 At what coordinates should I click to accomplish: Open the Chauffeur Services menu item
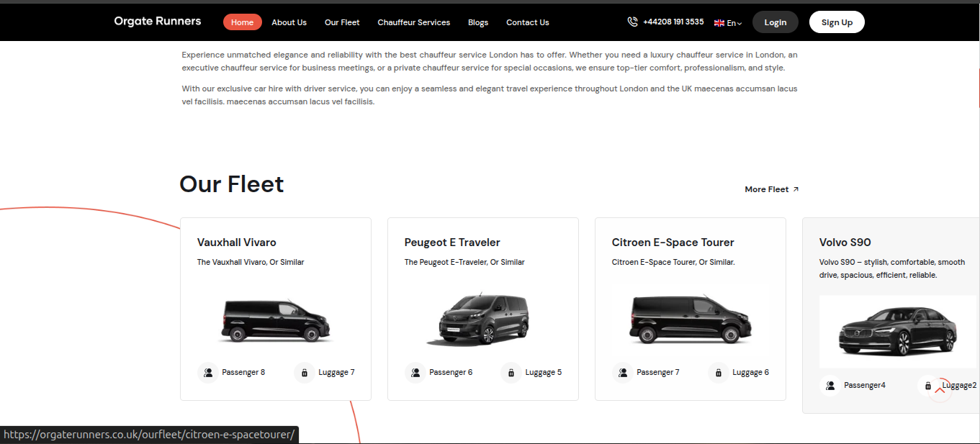point(413,22)
